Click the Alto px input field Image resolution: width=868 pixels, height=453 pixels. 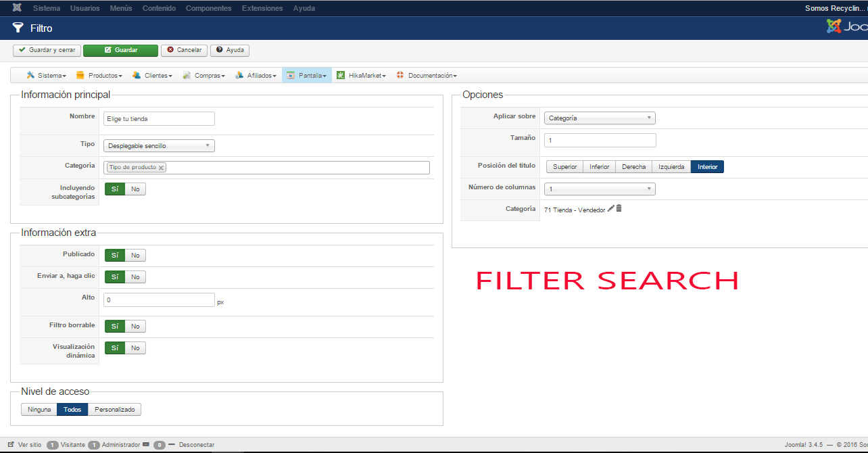[159, 300]
